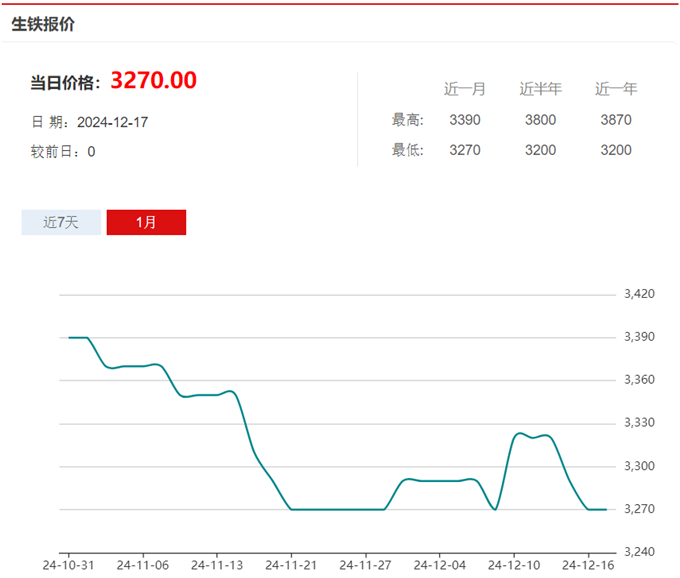Click the 24-12-10 x-axis date
The width and height of the screenshot is (680, 578).
(514, 565)
